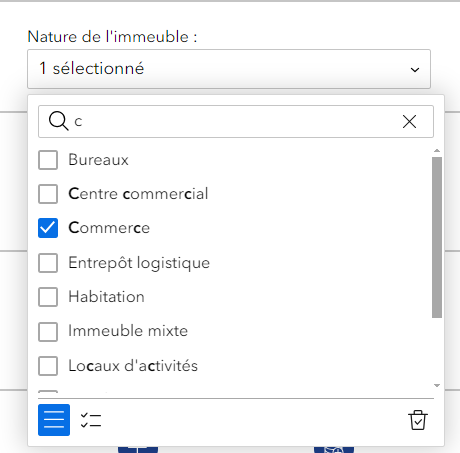The height and width of the screenshot is (453, 460).
Task: Switch to the full list view icon
Action: [x=54, y=420]
